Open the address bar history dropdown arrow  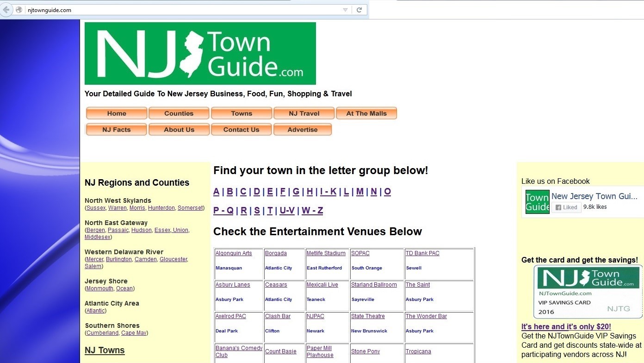click(x=345, y=10)
